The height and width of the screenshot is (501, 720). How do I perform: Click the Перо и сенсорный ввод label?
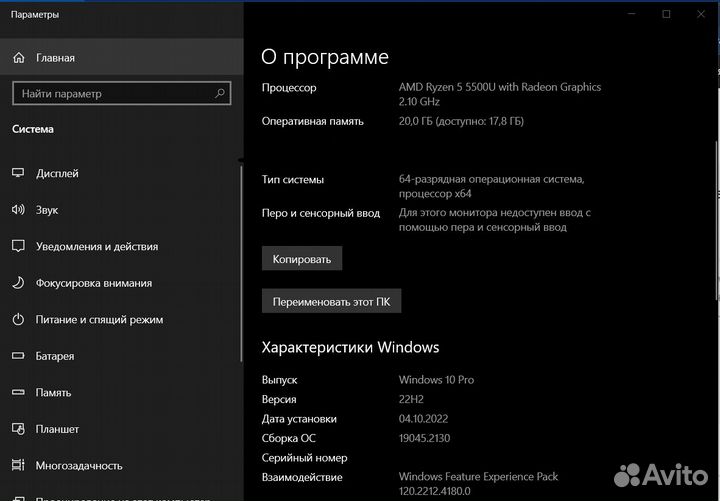pyautogui.click(x=321, y=213)
